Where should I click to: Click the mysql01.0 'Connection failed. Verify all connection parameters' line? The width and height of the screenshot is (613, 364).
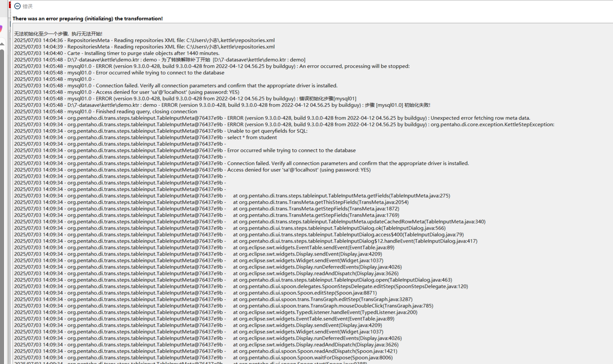pos(176,85)
